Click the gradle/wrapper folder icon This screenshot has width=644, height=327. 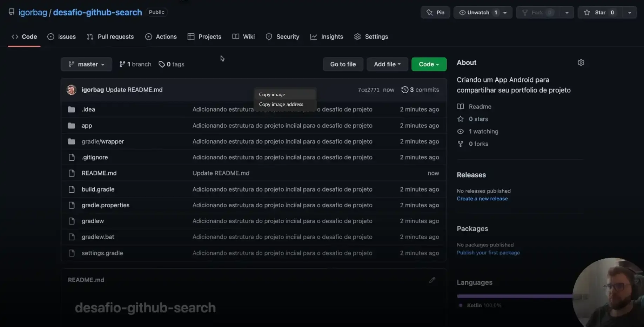point(72,141)
